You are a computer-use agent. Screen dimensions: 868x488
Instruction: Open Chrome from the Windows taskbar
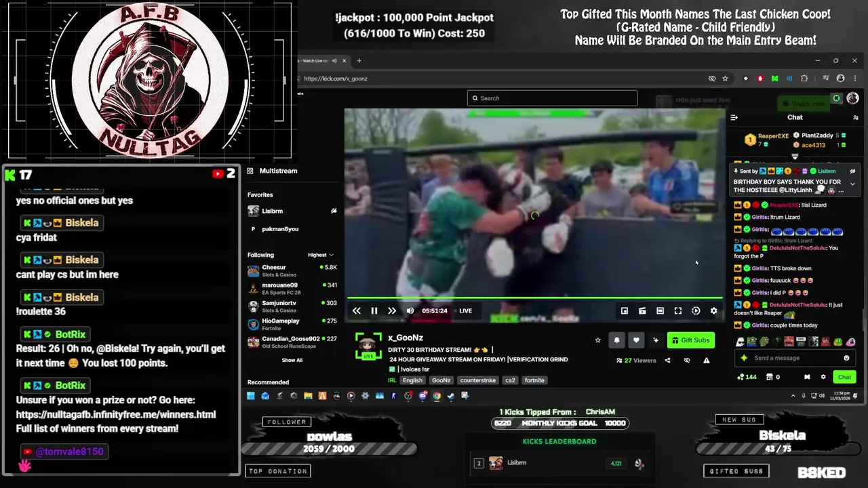(x=437, y=396)
